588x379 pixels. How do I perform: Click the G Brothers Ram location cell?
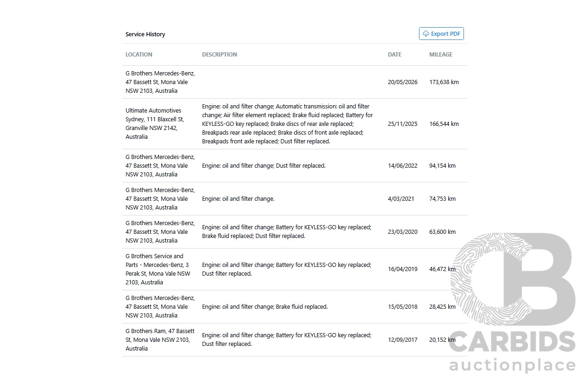(160, 339)
